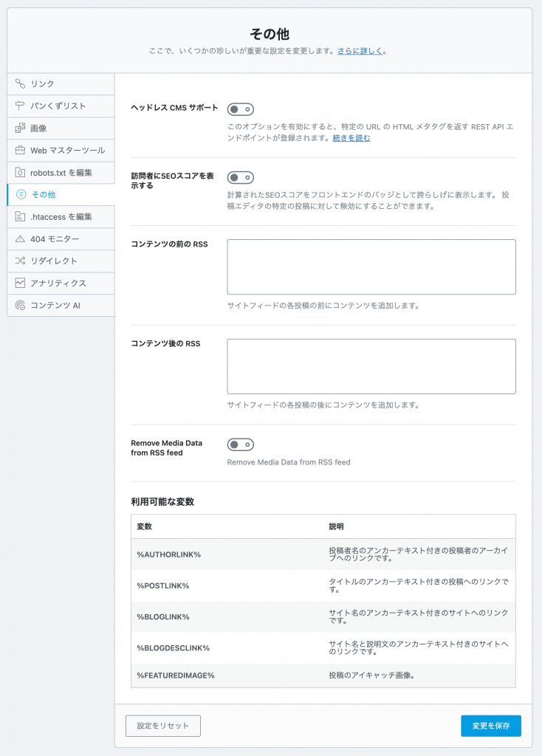Click the signpost icon beside パンくずリスト
The image size is (542, 756).
point(20,106)
